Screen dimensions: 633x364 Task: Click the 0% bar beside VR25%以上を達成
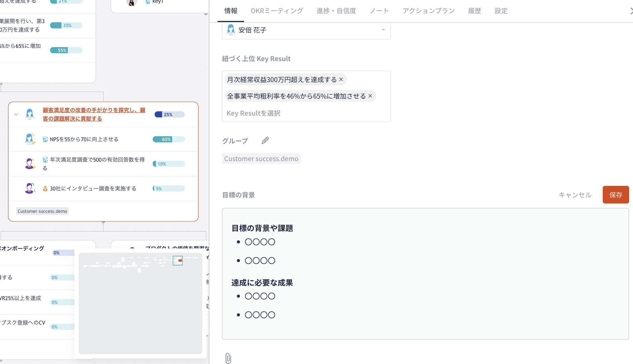(x=62, y=302)
